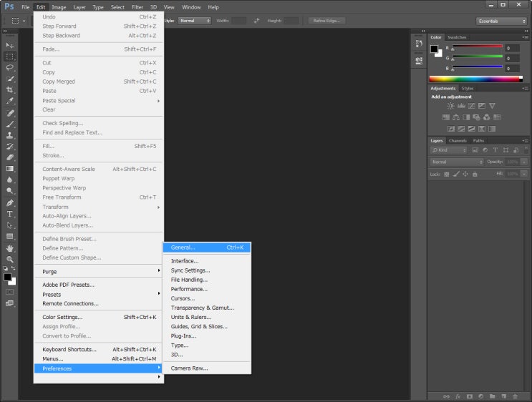This screenshot has height=402, width=532.
Task: Select the Clone Stamp tool
Action: 10,135
